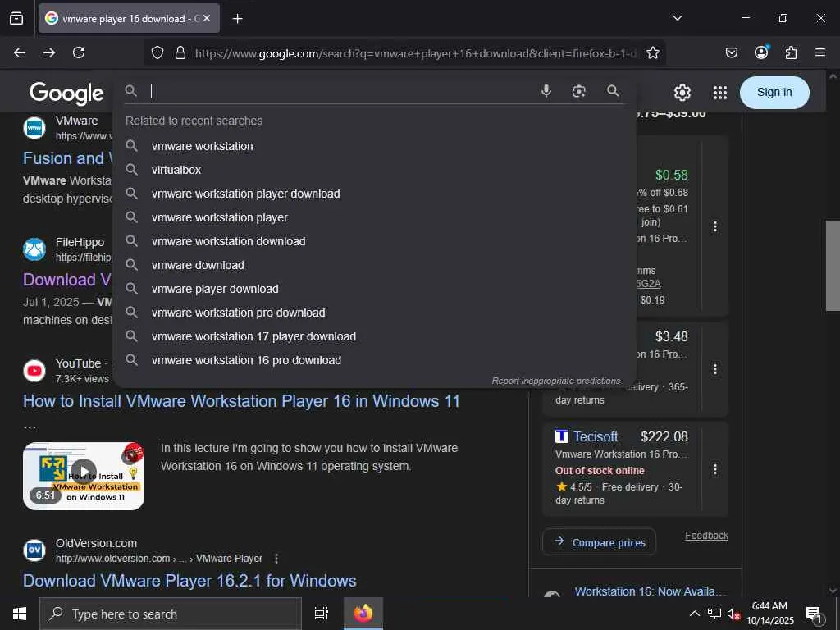The image size is (840, 630).
Task: Open options menu for the Tecisoft listing
Action: click(714, 470)
